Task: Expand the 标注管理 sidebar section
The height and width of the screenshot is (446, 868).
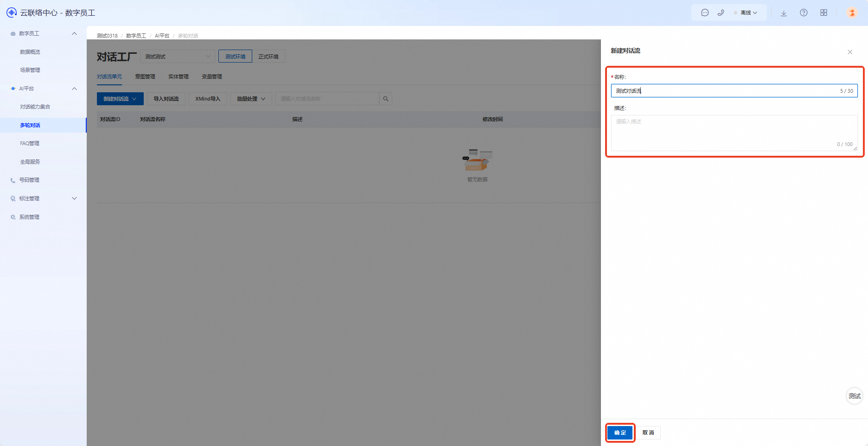Action: (x=74, y=198)
